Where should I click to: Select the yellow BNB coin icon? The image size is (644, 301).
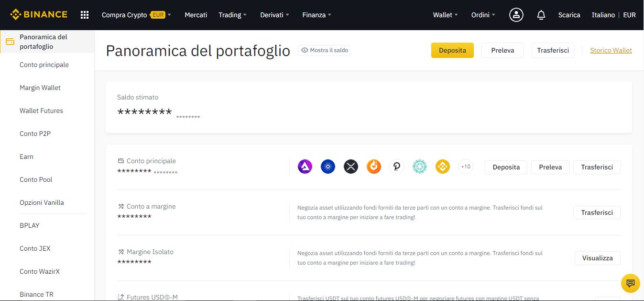tap(443, 167)
